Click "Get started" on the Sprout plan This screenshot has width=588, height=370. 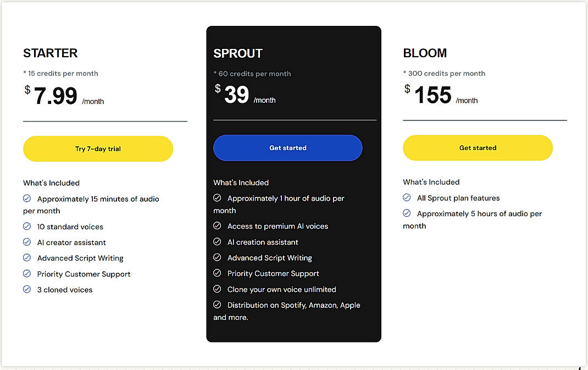[x=287, y=148]
